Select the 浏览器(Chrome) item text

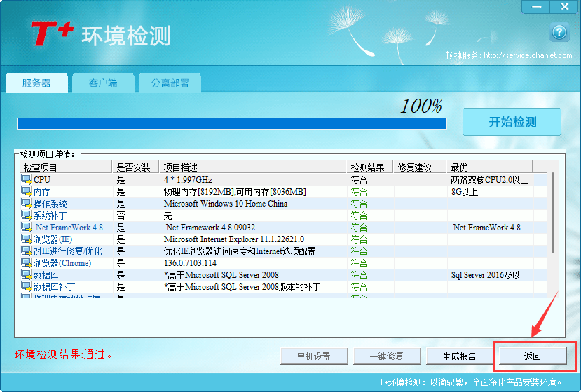[62, 263]
